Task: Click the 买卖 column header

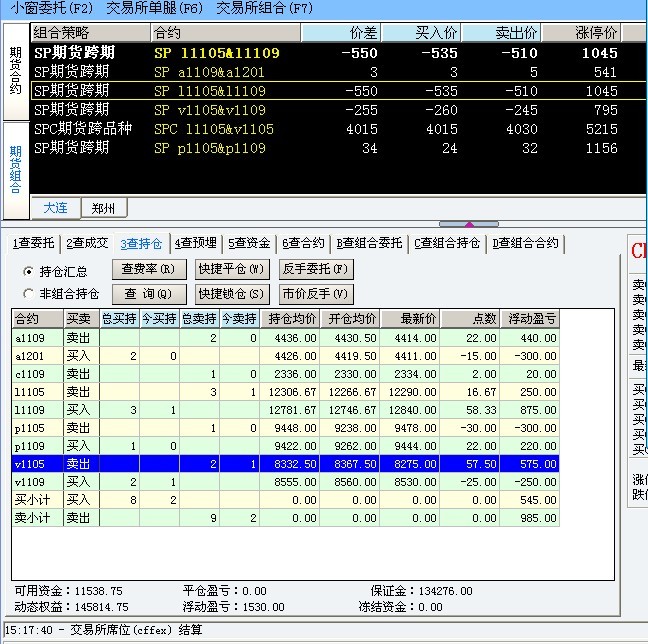Action: click(x=81, y=319)
